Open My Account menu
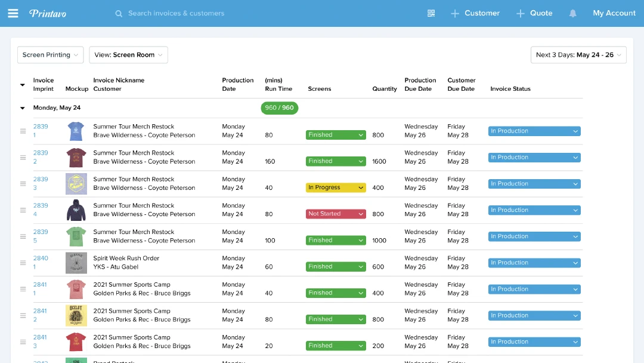Viewport: 644px width, 363px height. click(614, 13)
